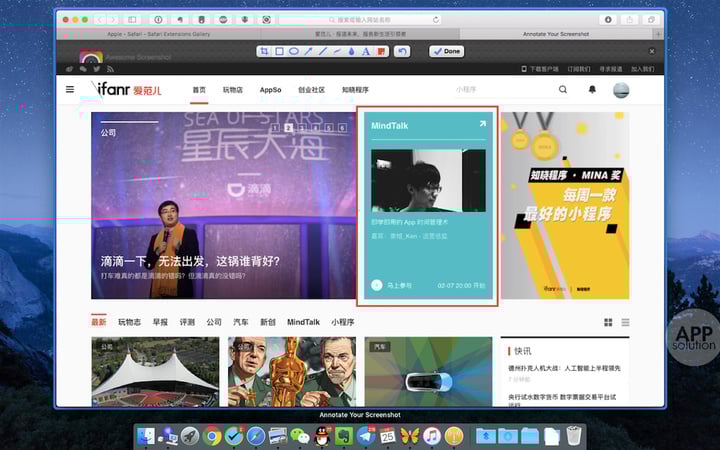Open notifications bell icon

[x=592, y=90]
